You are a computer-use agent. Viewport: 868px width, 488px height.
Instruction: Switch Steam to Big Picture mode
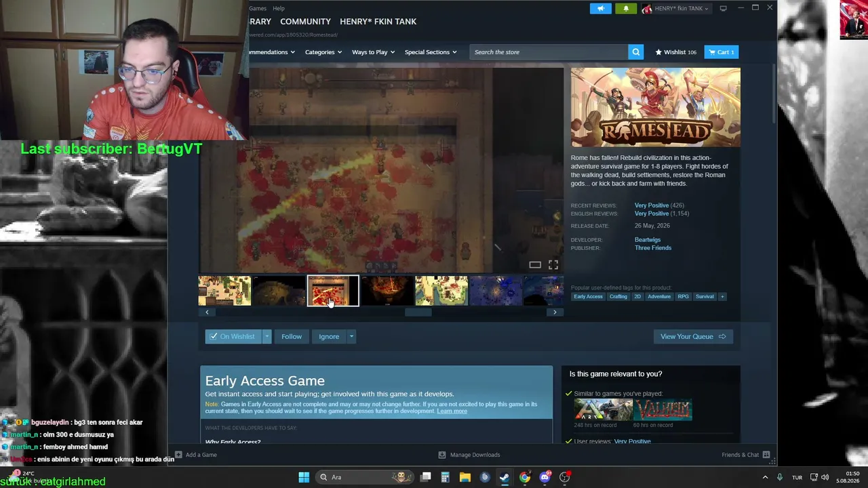point(723,8)
